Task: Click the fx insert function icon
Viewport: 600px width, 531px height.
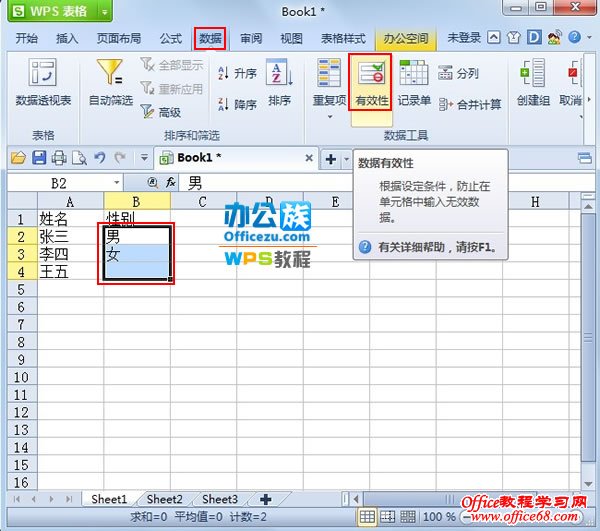Action: click(171, 182)
